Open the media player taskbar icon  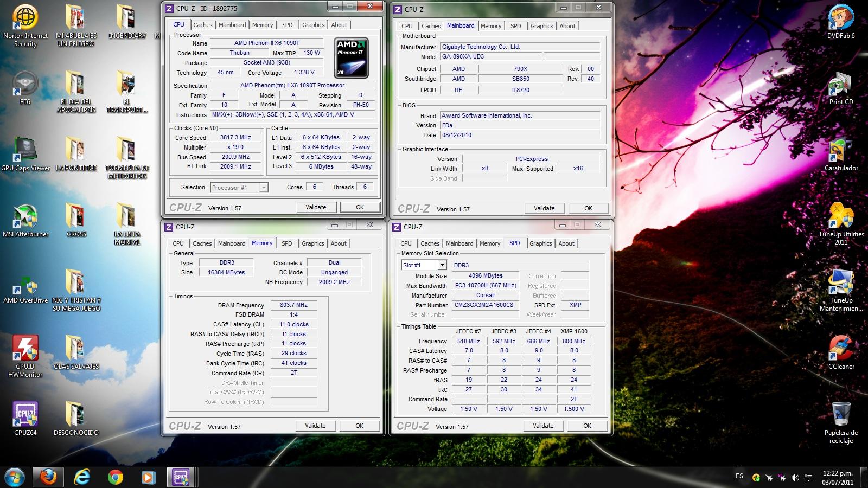[x=148, y=477]
